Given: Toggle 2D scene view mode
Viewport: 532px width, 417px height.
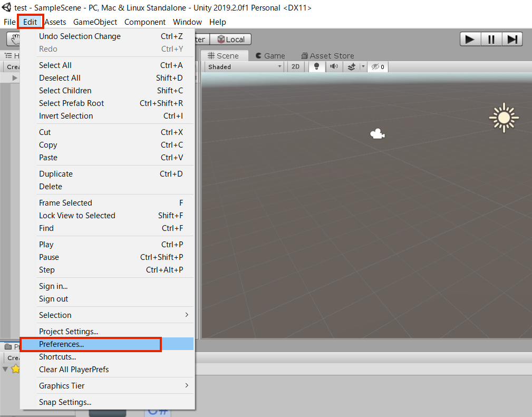Looking at the screenshot, I should tap(295, 66).
